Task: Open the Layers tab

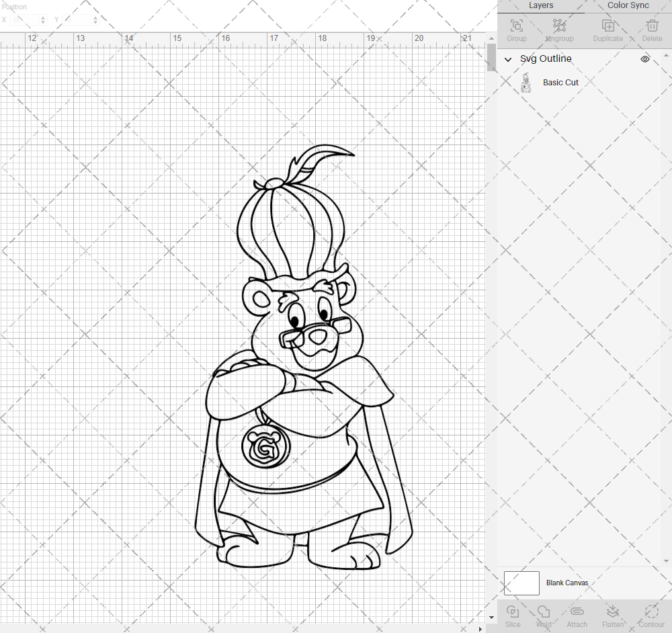Action: tap(541, 5)
